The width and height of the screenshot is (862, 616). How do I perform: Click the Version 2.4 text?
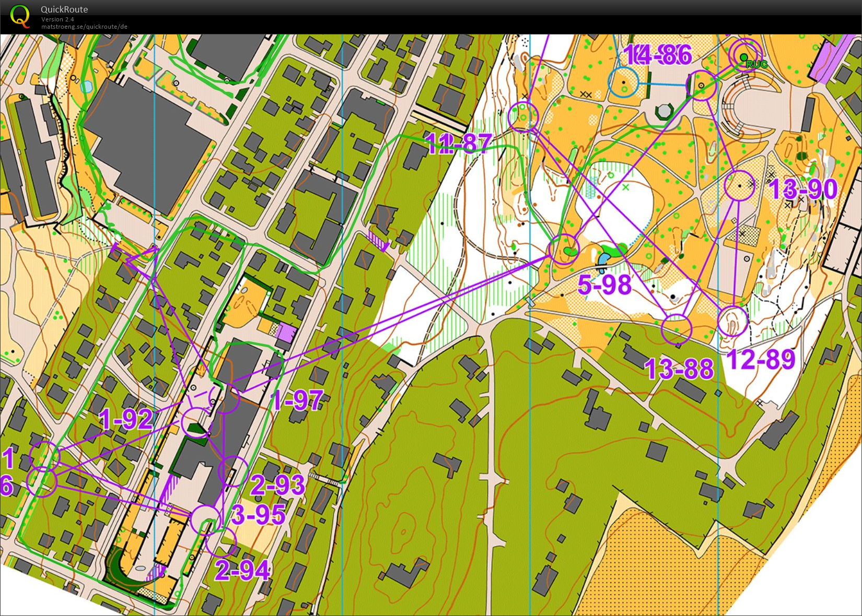(57, 19)
